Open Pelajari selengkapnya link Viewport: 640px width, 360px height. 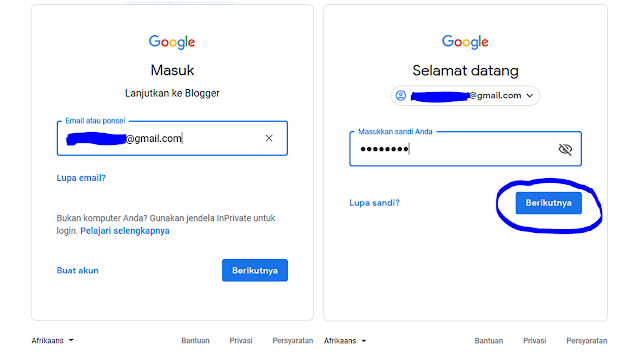(125, 231)
